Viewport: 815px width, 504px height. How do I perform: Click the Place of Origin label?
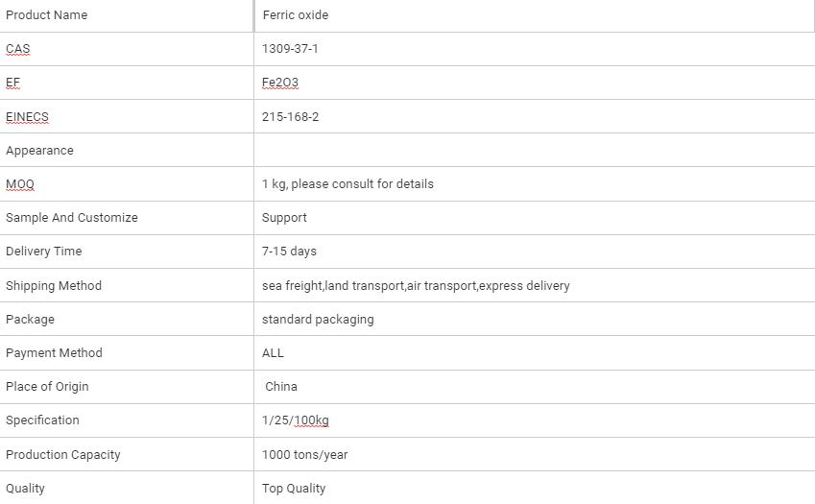(x=47, y=386)
